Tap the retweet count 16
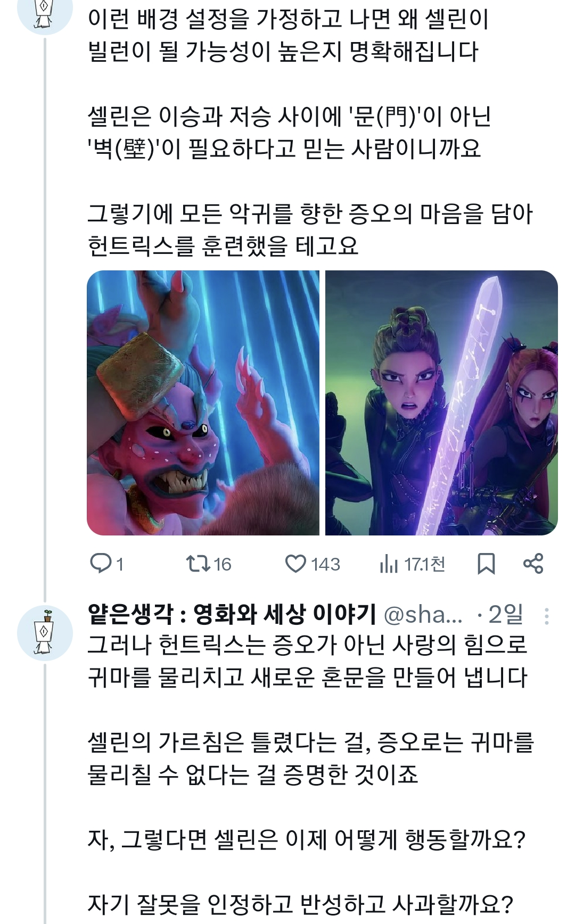Viewport: 575px width, 924px height. pyautogui.click(x=223, y=564)
